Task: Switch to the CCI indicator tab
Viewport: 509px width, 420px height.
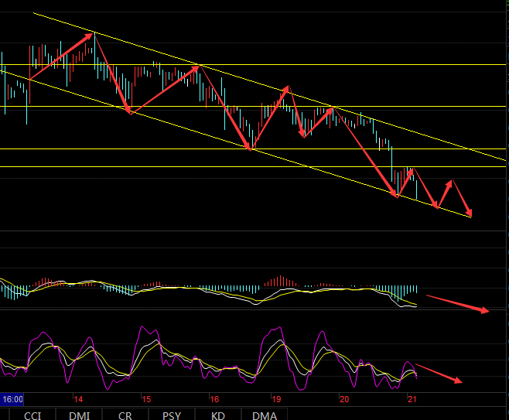Action: coord(32,415)
